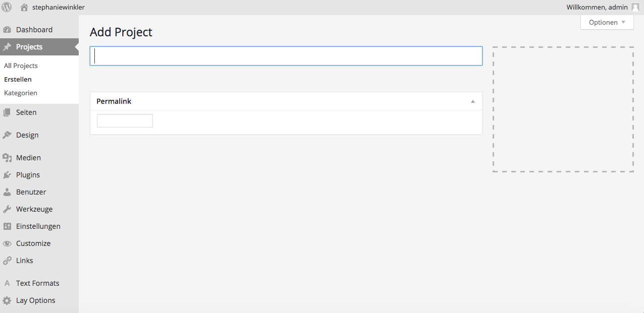Open All Projects submenu item
This screenshot has height=313, width=644.
click(x=21, y=66)
